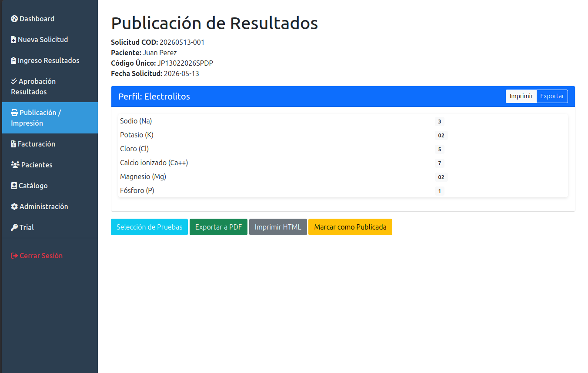Click the Potasio (K) row label
This screenshot has height=373, width=588.
pos(137,135)
